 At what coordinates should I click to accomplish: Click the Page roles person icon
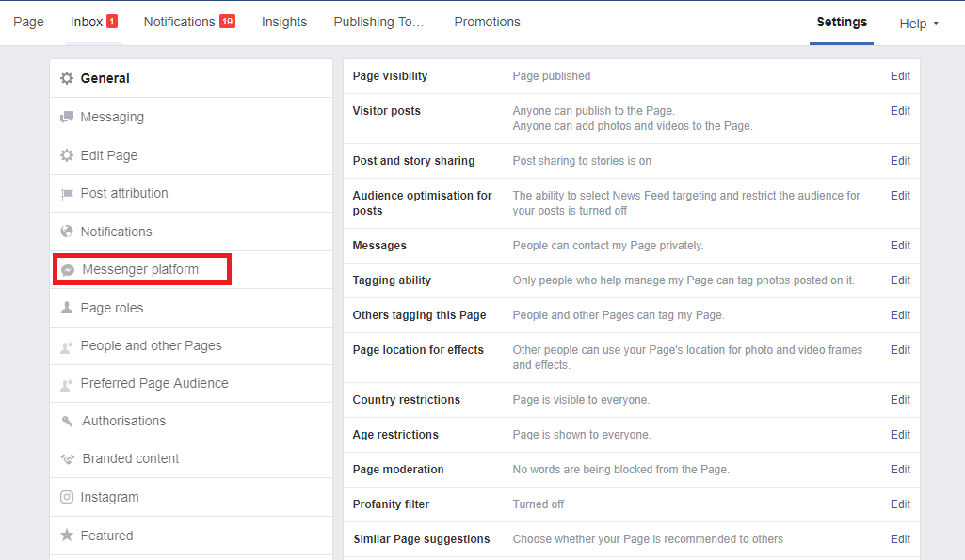67,308
